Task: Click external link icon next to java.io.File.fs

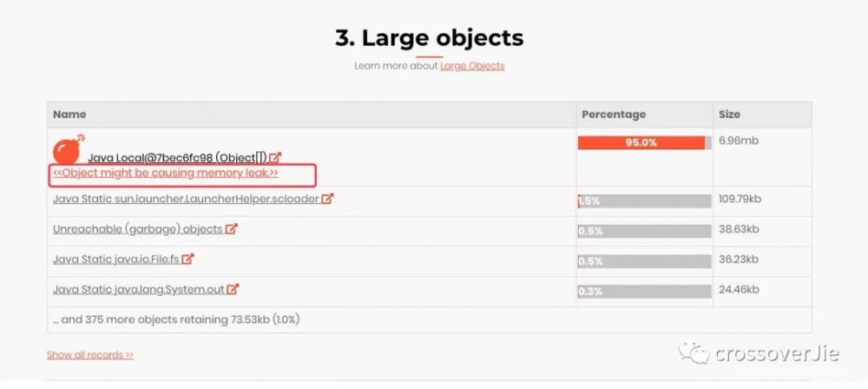Action: 187,259
